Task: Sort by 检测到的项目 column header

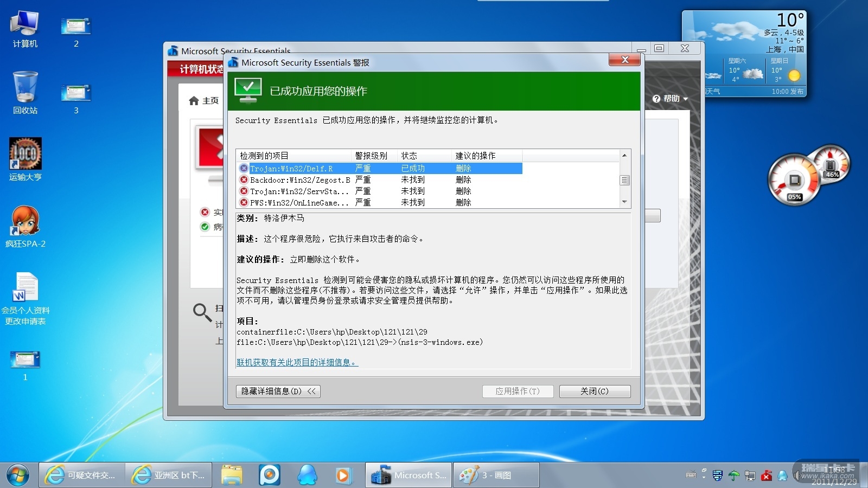Action: click(x=293, y=156)
